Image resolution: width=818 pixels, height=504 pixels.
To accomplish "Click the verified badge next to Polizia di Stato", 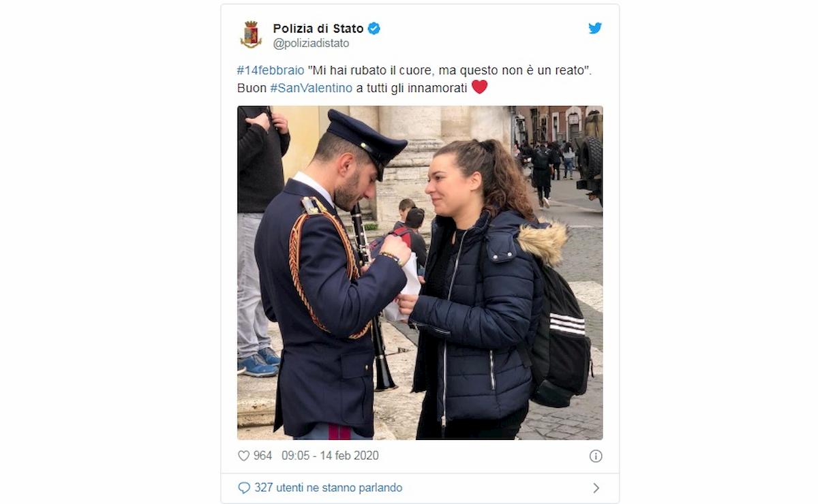I will pos(374,29).
